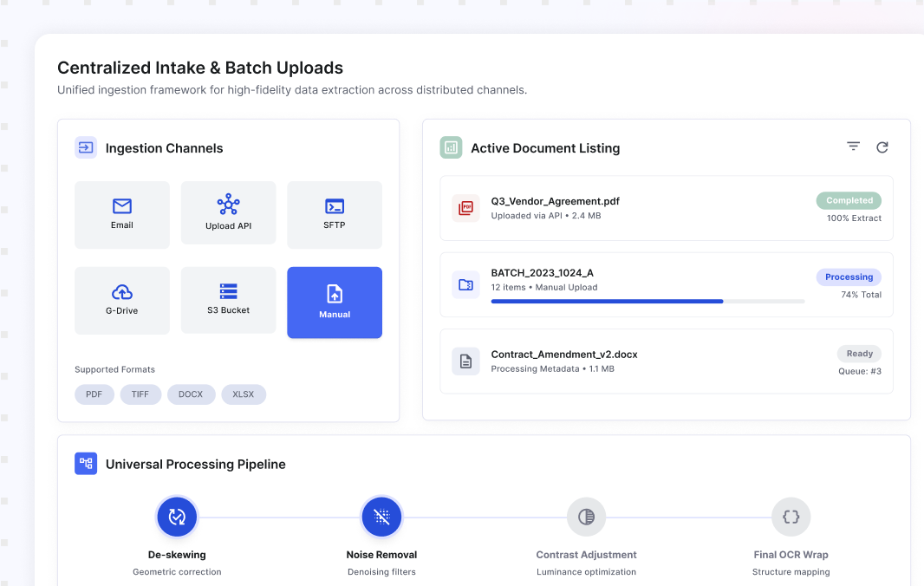This screenshot has width=924, height=586.
Task: Click the Active Document Listing header icon
Action: [x=452, y=148]
